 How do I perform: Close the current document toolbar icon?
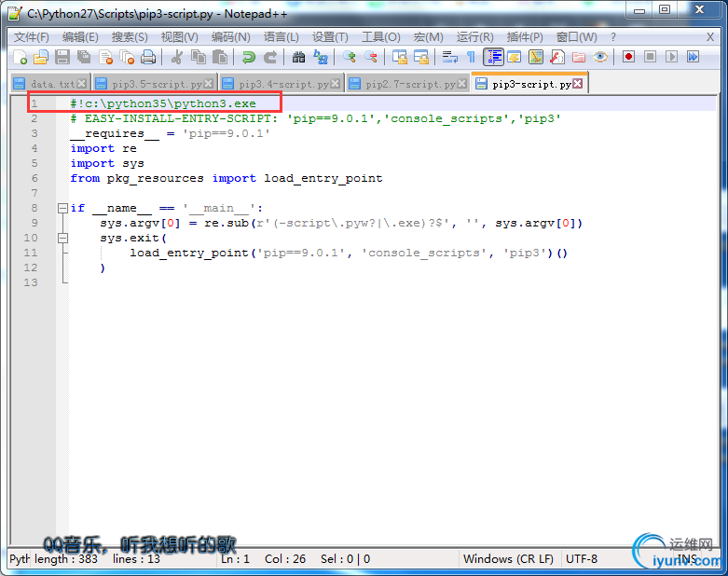point(106,57)
